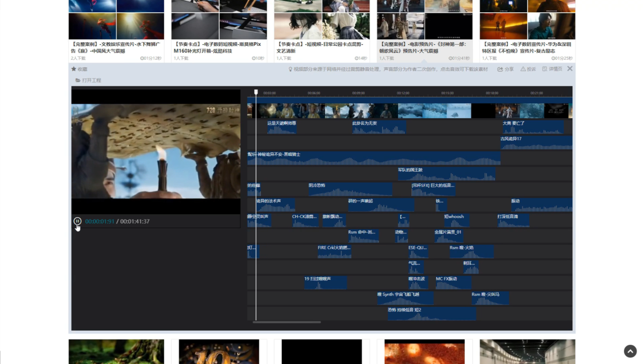Select the CH-CK滚筒 audio clip

point(305,220)
